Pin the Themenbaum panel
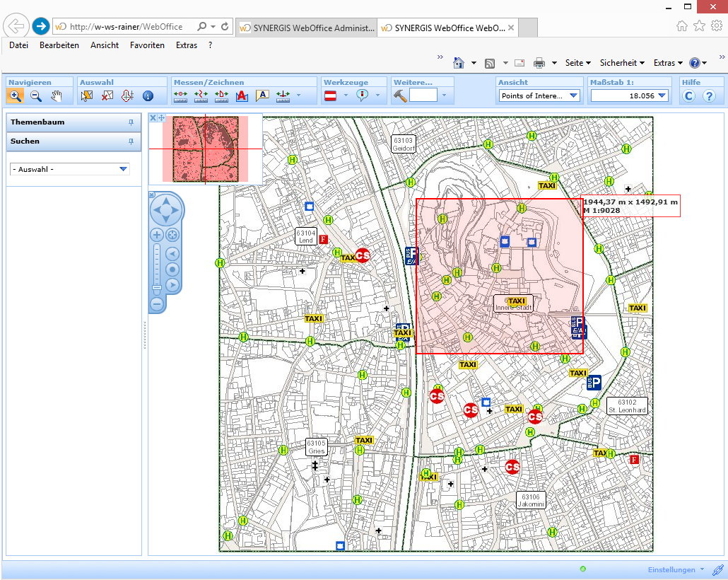 [x=131, y=122]
